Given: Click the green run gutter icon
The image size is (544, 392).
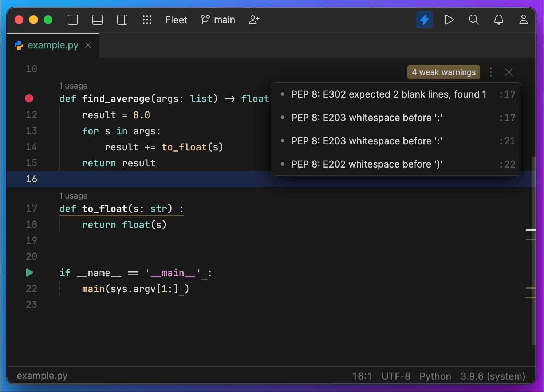Looking at the screenshot, I should coord(29,273).
